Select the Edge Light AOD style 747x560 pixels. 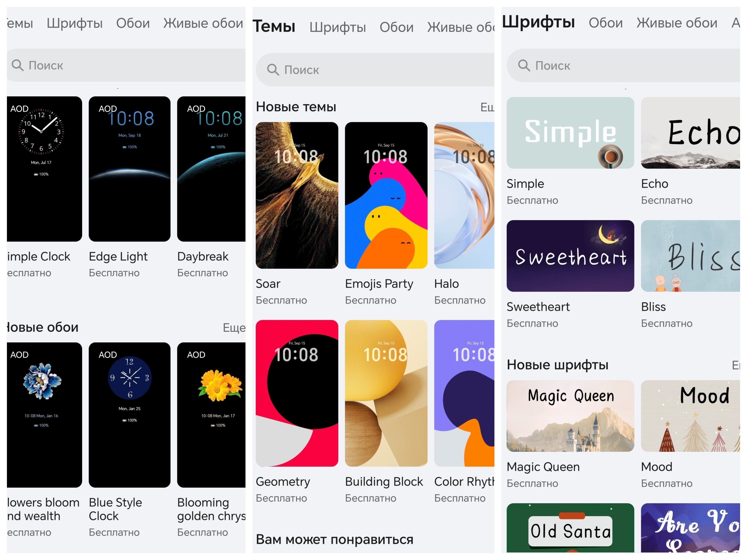point(130,169)
